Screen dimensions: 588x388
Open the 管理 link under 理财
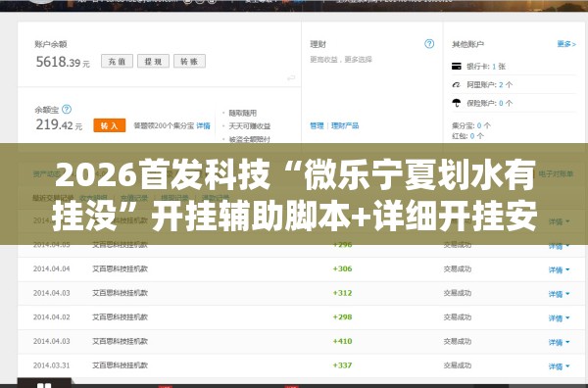(x=317, y=125)
